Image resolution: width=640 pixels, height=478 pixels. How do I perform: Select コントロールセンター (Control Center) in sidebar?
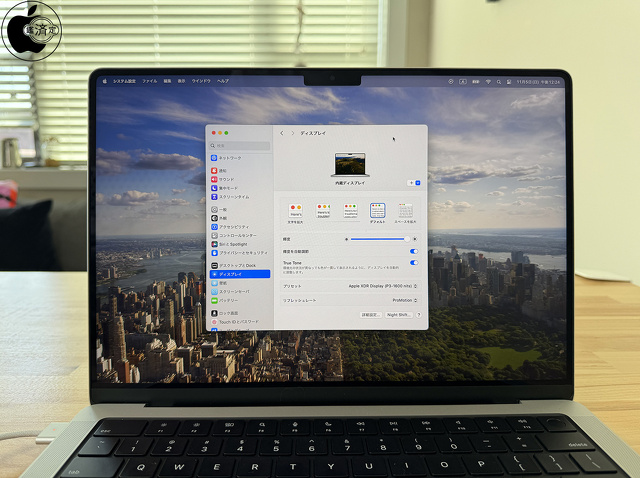pyautogui.click(x=236, y=235)
